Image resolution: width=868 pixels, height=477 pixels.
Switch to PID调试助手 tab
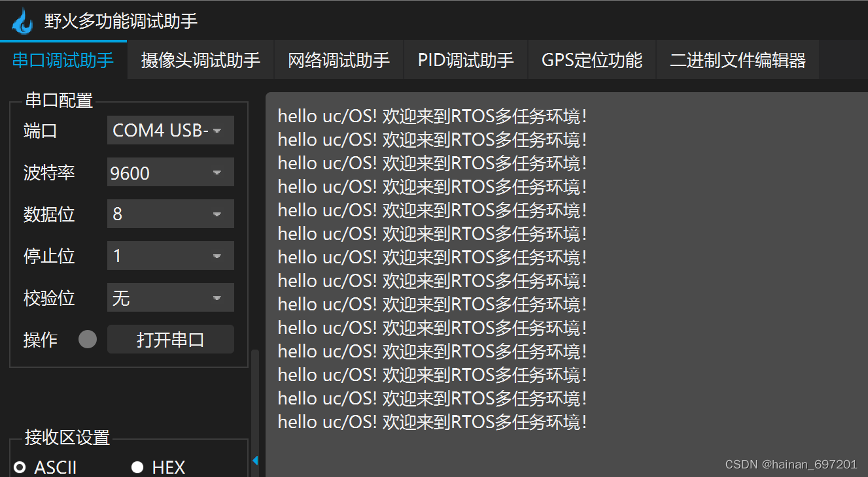[466, 60]
